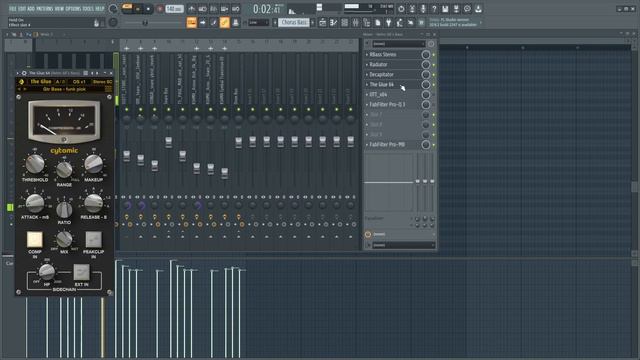The width and height of the screenshot is (640, 360).
Task: Click the question mark help icon
Action: (434, 9)
